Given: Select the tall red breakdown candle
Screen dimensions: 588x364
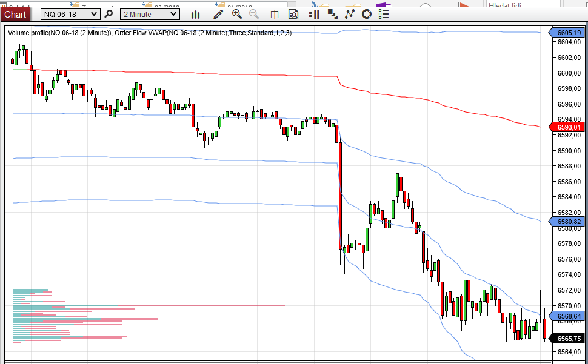Looking at the screenshot, I should 341,195.
